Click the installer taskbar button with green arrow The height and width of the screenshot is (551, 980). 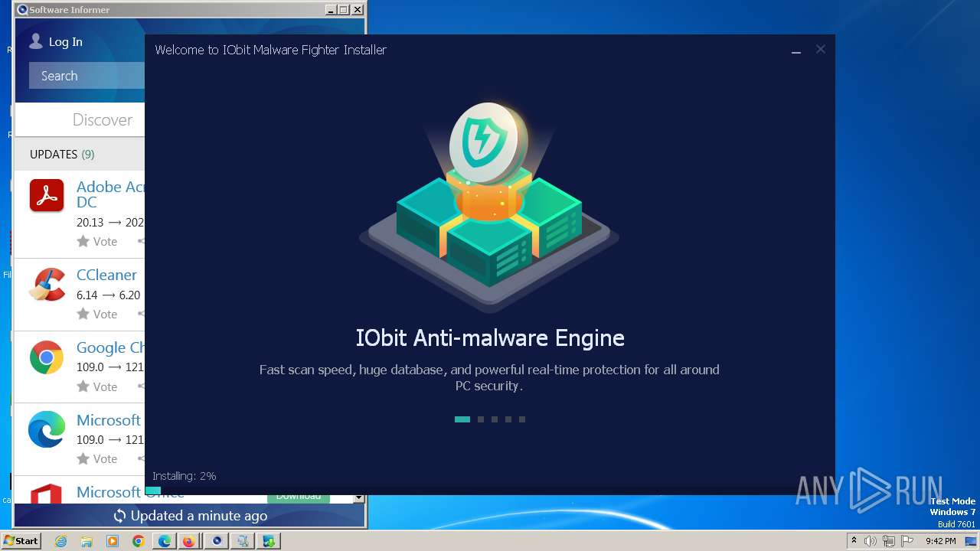tap(269, 541)
